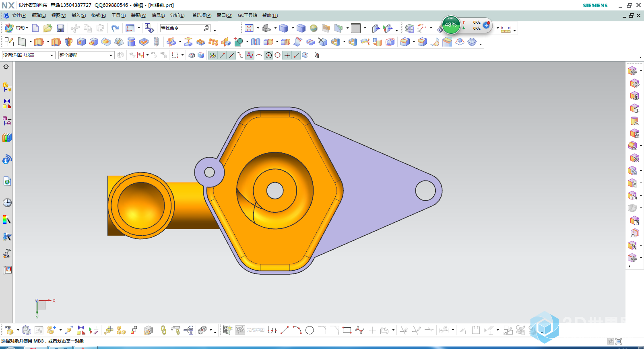Open the 帮助(H) help menu
The height and width of the screenshot is (349, 644).
pyautogui.click(x=270, y=15)
